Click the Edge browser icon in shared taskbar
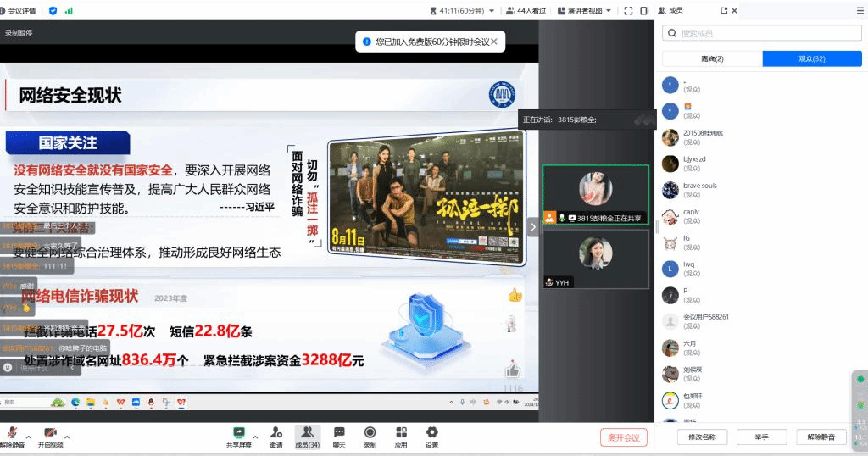The image size is (868, 456). tap(75, 403)
